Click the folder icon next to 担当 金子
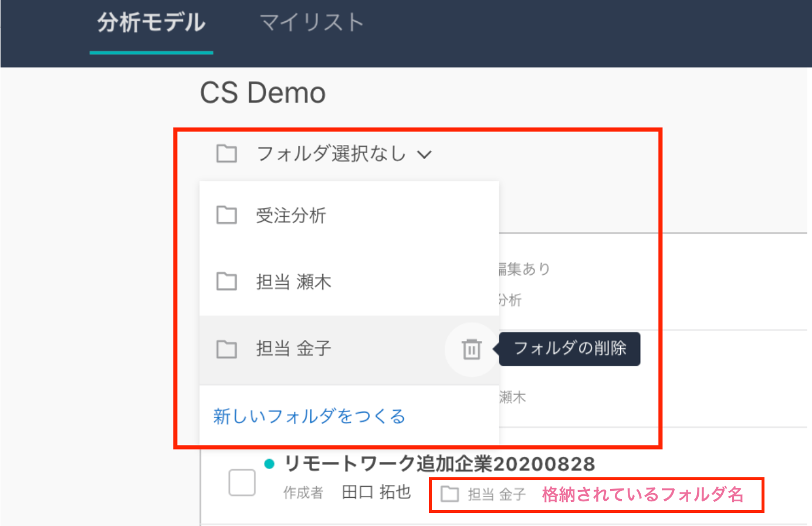 (226, 348)
